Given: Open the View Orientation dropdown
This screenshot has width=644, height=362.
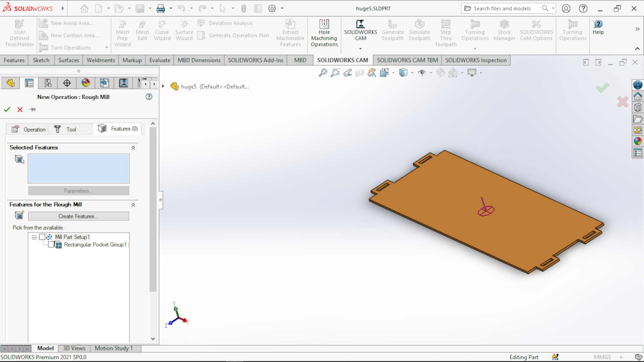Looking at the screenshot, I should coord(412,72).
